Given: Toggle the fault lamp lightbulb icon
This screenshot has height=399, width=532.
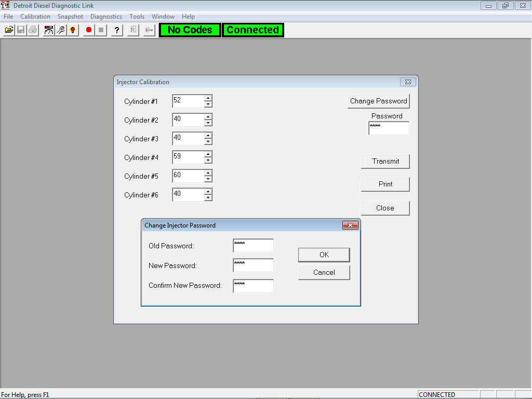Looking at the screenshot, I should [x=73, y=30].
